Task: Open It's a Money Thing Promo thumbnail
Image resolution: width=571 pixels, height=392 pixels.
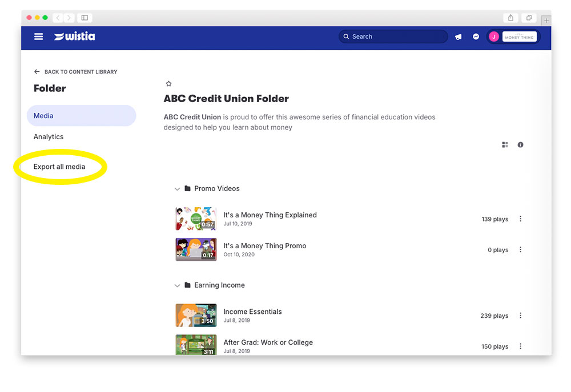Action: tap(196, 249)
